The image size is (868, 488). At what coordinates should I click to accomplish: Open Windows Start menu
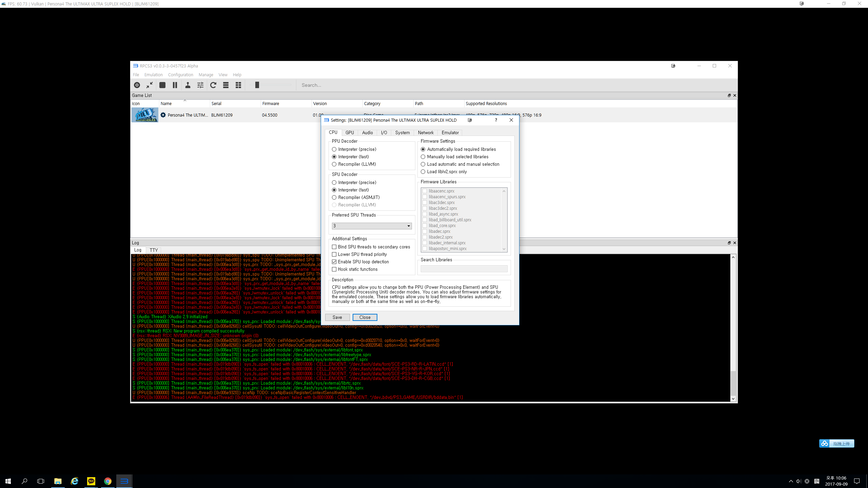pyautogui.click(x=8, y=481)
